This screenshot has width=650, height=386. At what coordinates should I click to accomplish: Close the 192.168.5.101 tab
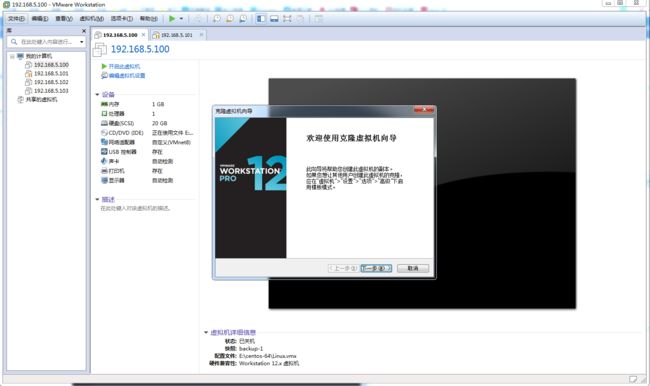tap(201, 35)
